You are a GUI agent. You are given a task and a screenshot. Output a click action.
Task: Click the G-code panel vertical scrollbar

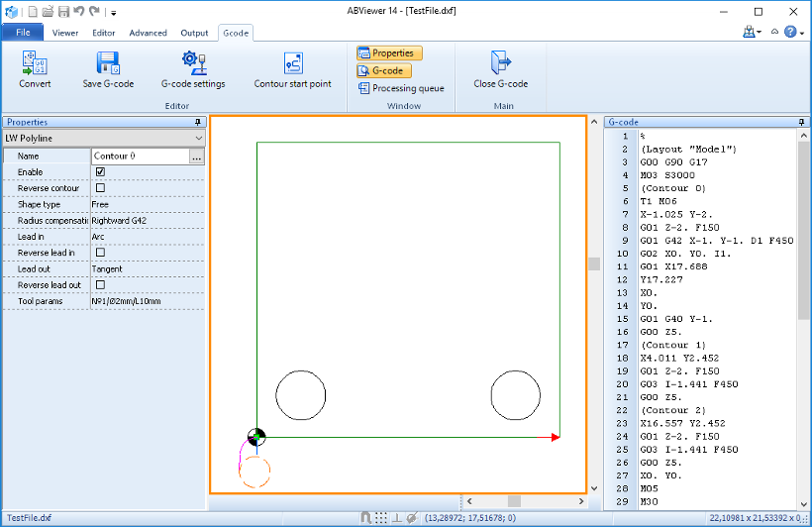[x=804, y=232]
